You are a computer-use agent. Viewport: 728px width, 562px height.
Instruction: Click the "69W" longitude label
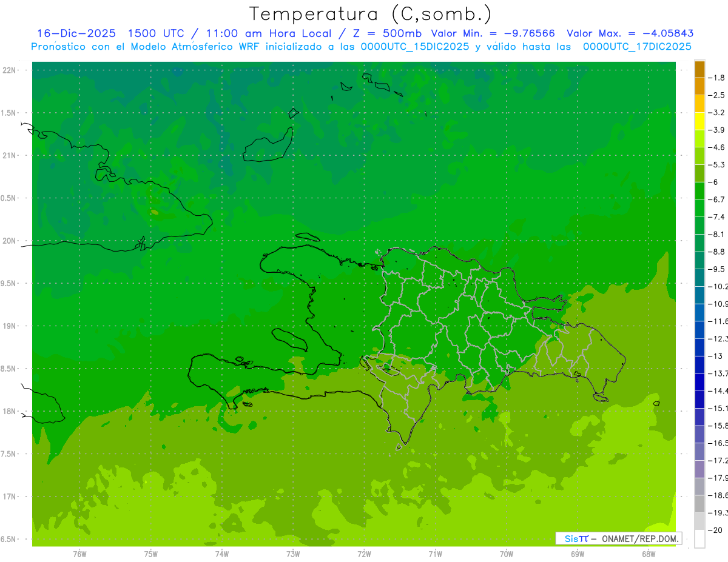pyautogui.click(x=578, y=554)
